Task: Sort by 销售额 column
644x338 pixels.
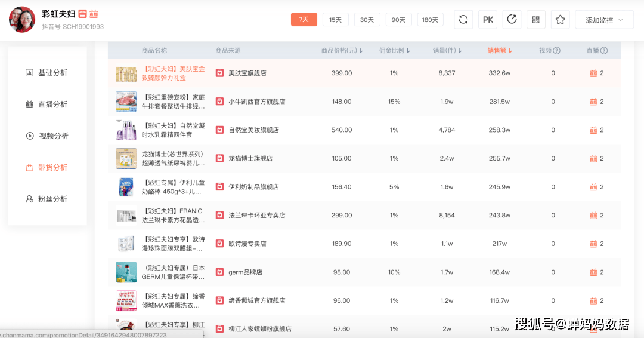Action: click(x=500, y=51)
